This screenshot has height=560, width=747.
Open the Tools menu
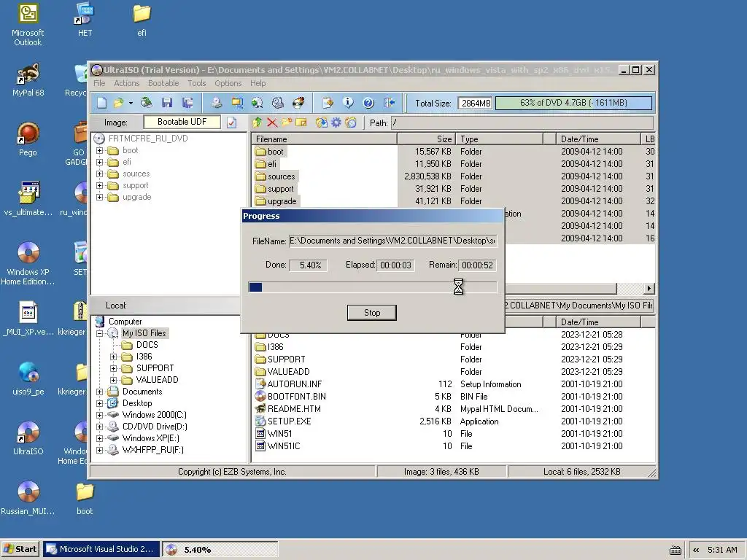[x=197, y=83]
